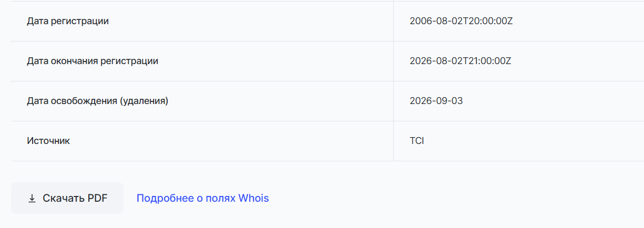Screen dimensions: 644x228
Task: Open the Подробнее о полях Whois link
Action: [x=203, y=198]
